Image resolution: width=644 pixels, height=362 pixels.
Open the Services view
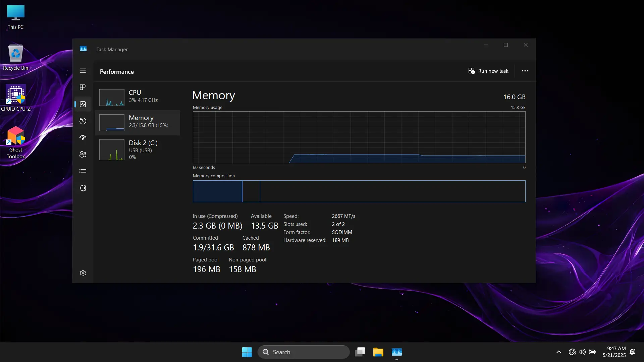(83, 188)
